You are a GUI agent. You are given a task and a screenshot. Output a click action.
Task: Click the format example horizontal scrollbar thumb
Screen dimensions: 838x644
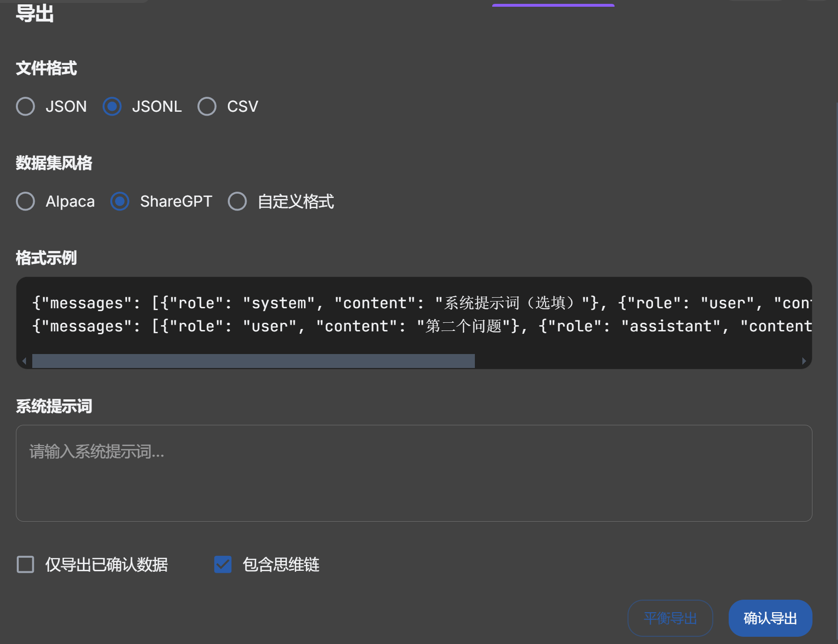point(253,361)
